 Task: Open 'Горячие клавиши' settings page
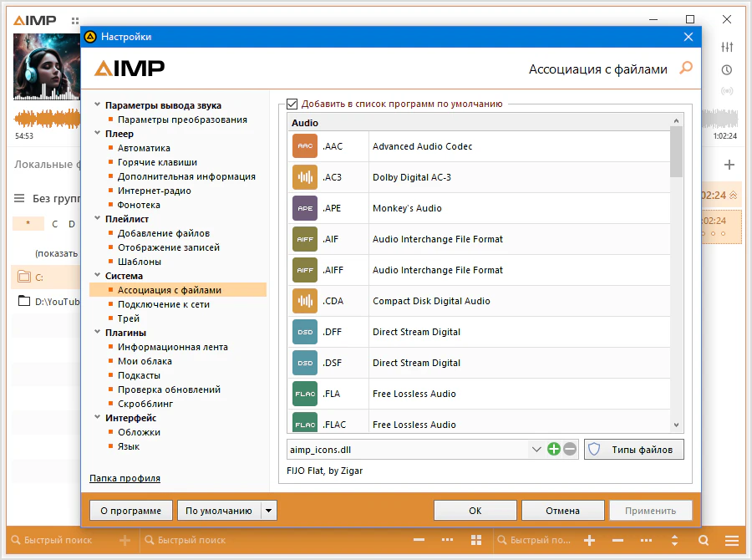point(157,162)
